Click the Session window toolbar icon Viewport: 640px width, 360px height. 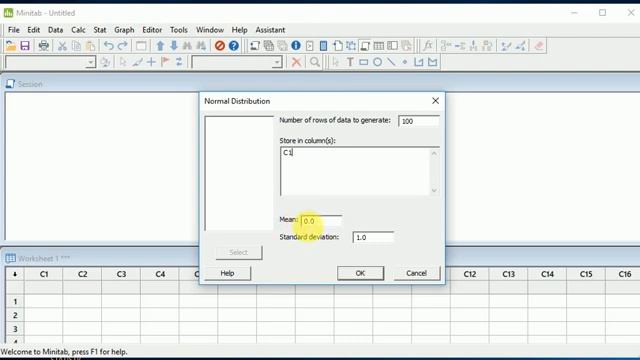coord(365,46)
